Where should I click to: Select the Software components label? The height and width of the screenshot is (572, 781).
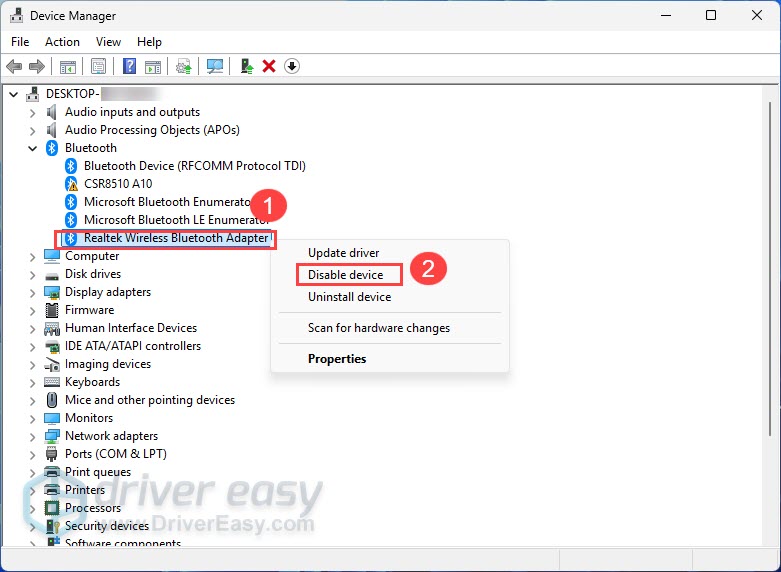point(123,542)
